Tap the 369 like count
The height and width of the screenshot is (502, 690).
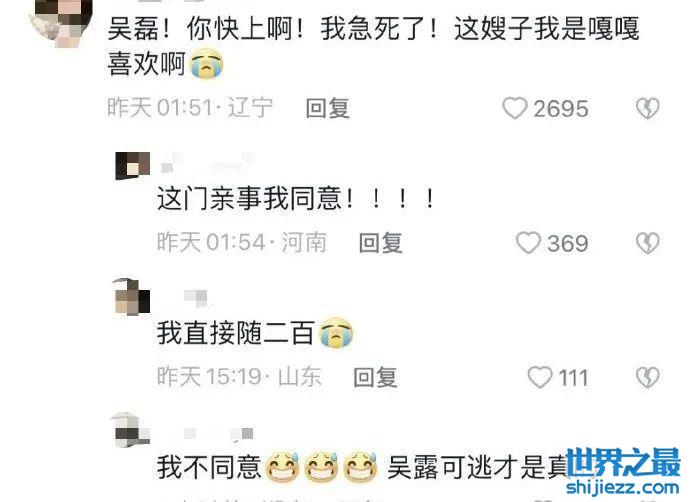tap(567, 243)
